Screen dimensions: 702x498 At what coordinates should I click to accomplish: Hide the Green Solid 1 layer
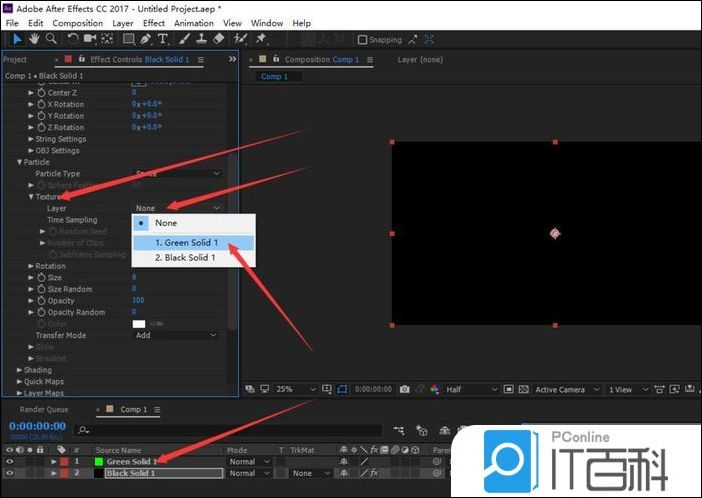click(x=11, y=462)
